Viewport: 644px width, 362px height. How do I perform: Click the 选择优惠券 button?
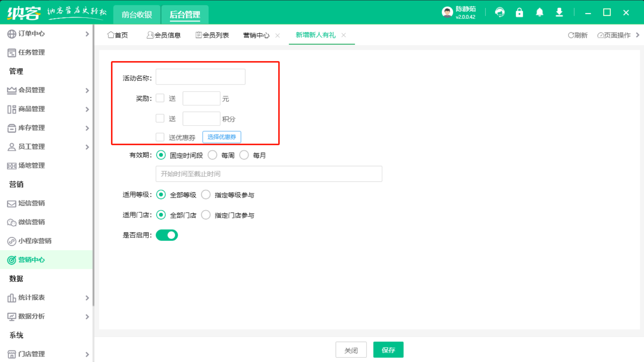click(x=222, y=137)
